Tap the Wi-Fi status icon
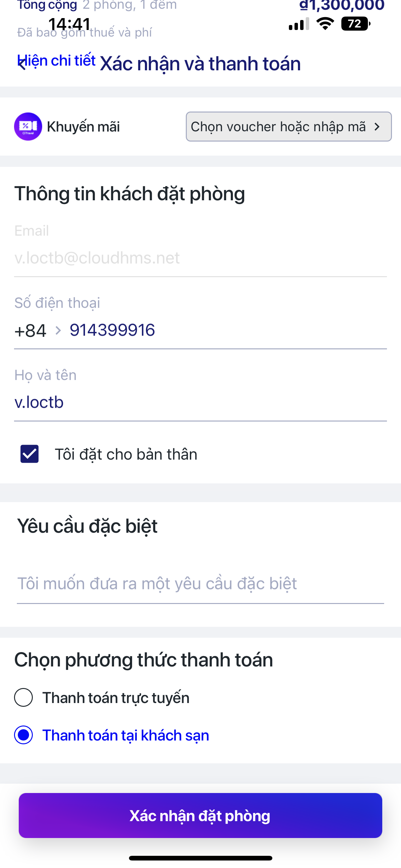Image resolution: width=401 pixels, height=868 pixels. 325,24
